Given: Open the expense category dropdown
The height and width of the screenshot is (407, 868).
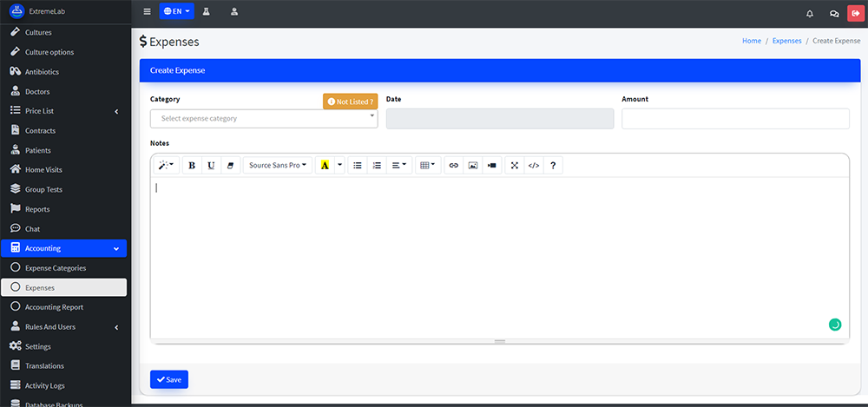Looking at the screenshot, I should pos(264,119).
